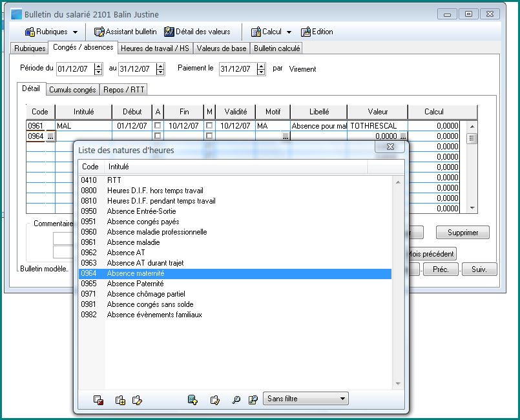The image size is (520, 420).
Task: Select the 0962 Absence AT row
Action: 235,253
